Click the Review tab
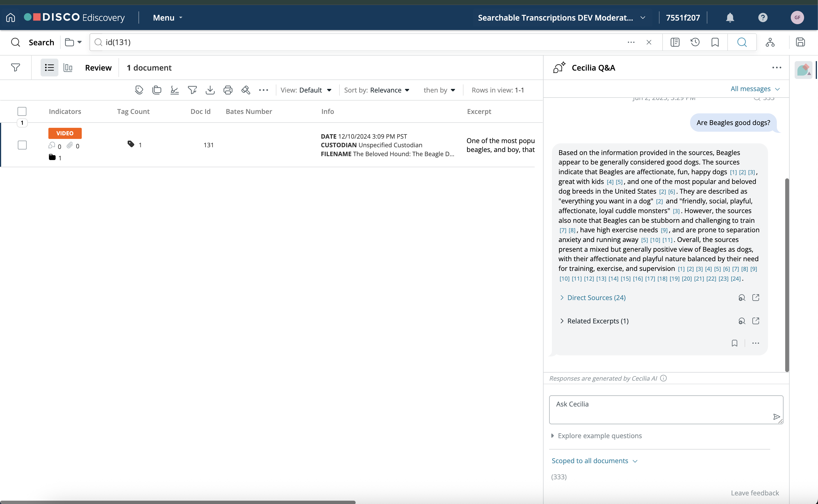 (98, 68)
